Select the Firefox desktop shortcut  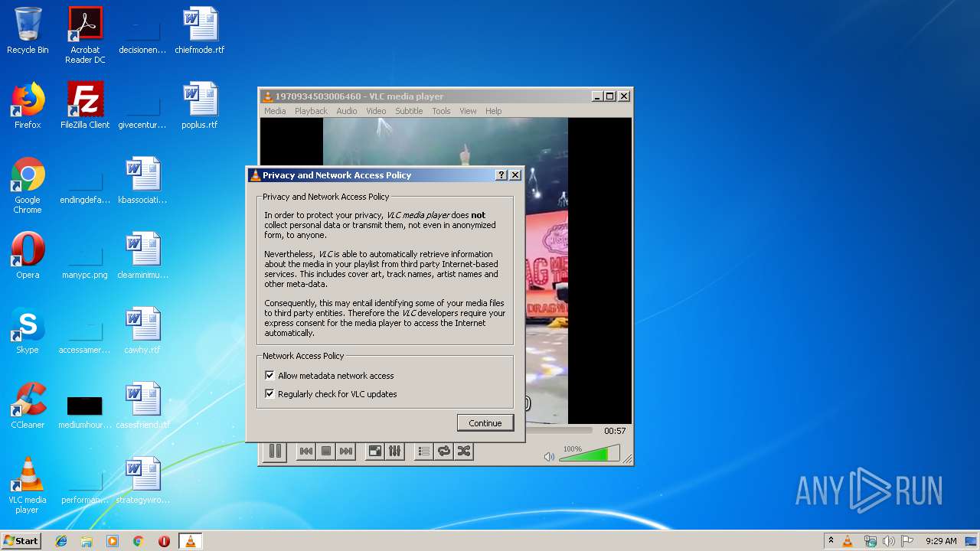(28, 106)
